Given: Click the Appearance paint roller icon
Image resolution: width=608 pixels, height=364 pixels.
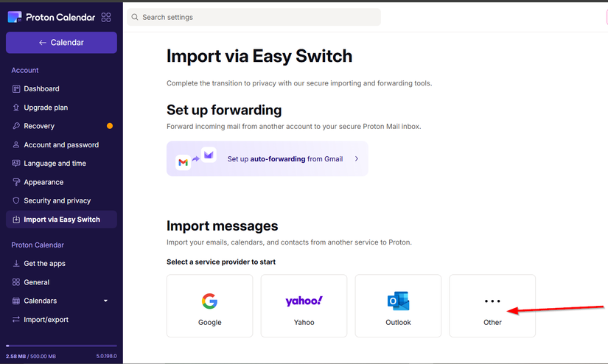Looking at the screenshot, I should (x=16, y=182).
